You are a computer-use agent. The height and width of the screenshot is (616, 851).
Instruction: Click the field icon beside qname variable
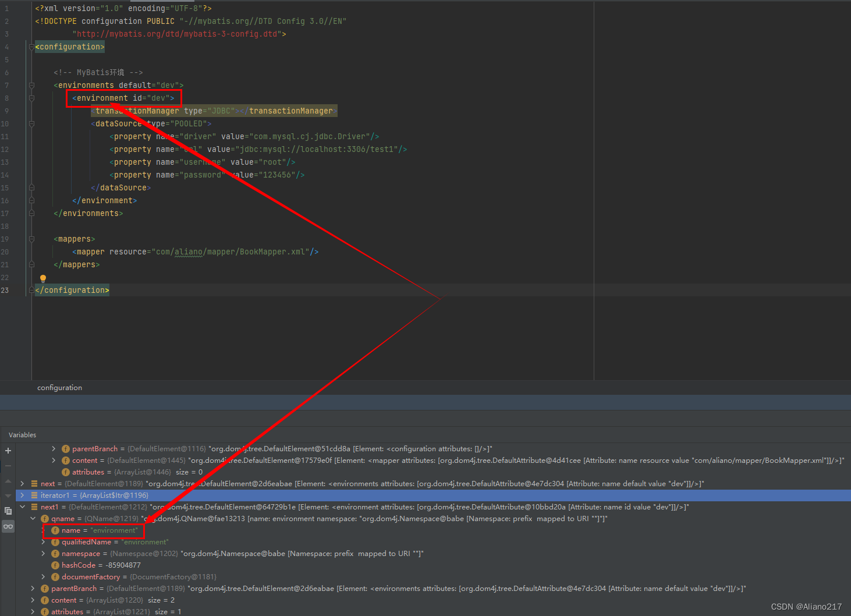tap(45, 519)
